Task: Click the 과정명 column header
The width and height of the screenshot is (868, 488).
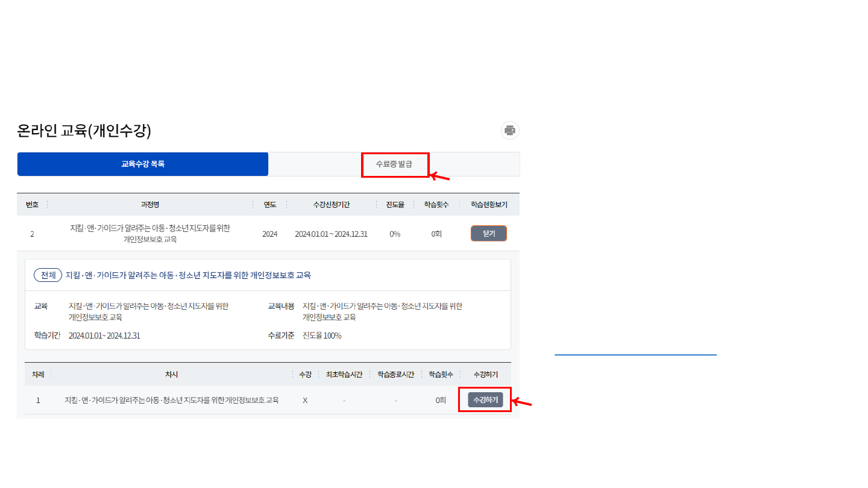Action: point(148,204)
